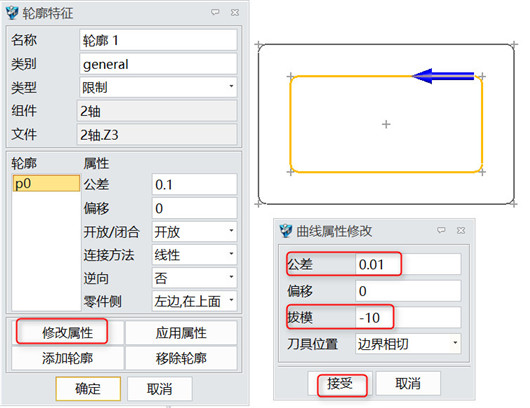The width and height of the screenshot is (530, 408).
Task: Click the 修改属性 button
Action: pos(67,333)
